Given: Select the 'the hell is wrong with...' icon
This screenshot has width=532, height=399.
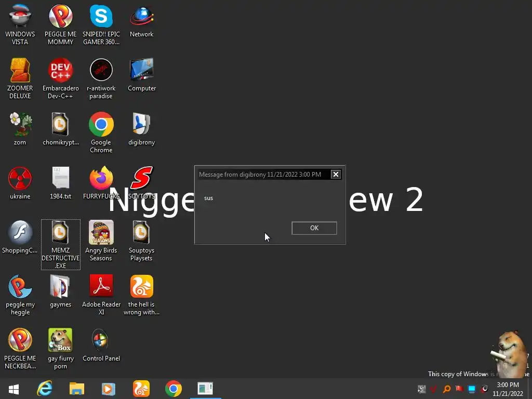Looking at the screenshot, I should tap(141, 295).
